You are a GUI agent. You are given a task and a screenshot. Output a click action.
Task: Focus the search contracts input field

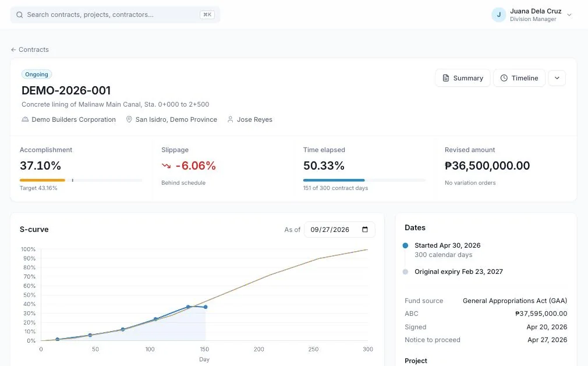click(x=115, y=15)
